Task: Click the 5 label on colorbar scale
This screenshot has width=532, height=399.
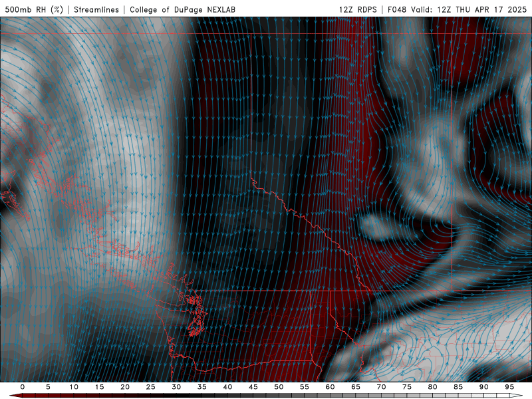Action: (48, 387)
